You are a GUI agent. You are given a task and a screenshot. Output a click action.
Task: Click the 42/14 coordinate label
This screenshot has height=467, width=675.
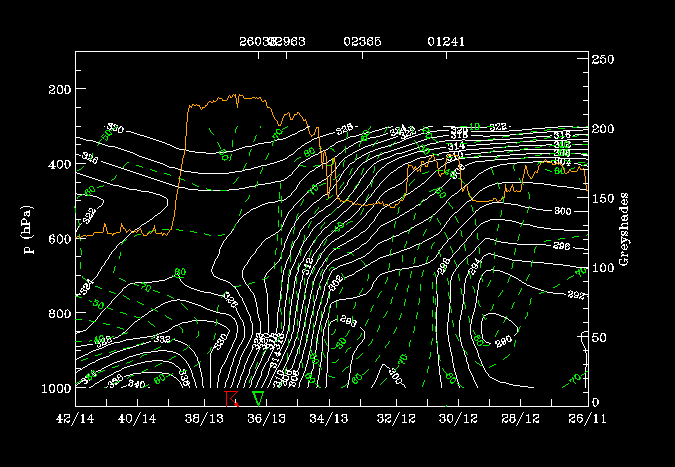click(77, 417)
